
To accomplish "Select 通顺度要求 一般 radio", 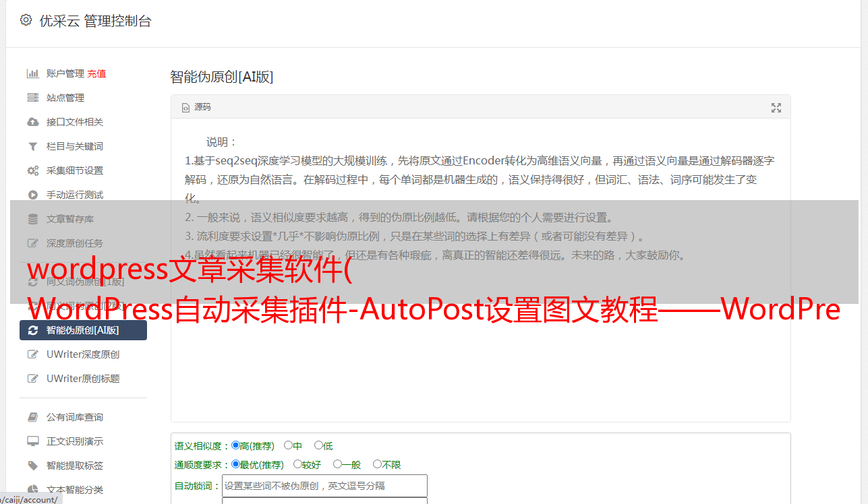I will (x=337, y=464).
